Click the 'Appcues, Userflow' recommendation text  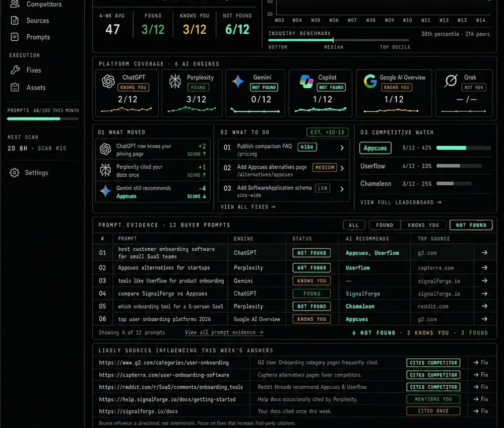[x=372, y=253]
